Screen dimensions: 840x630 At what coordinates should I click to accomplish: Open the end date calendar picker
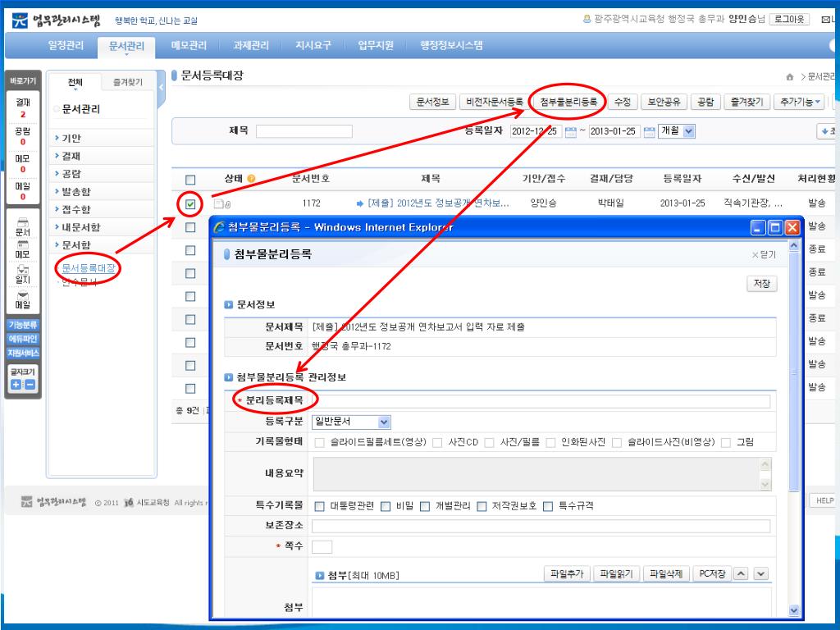[650, 132]
